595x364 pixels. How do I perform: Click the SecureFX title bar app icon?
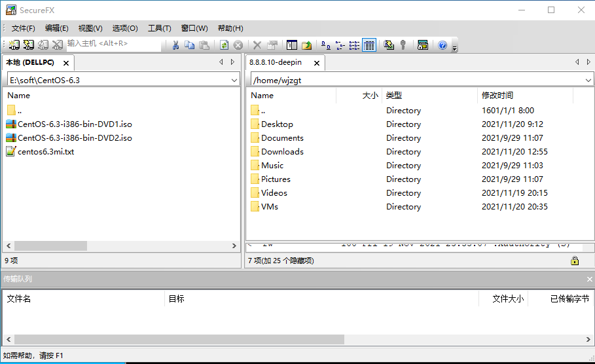coord(11,10)
